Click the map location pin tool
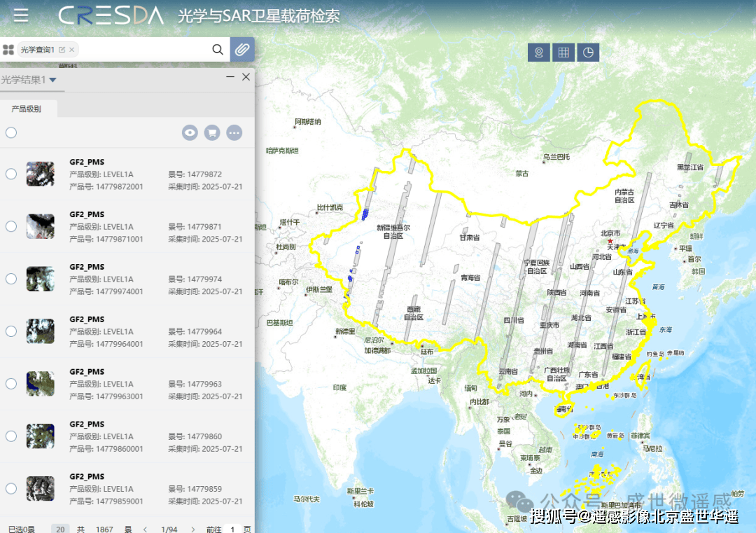756x533 pixels. 538,53
